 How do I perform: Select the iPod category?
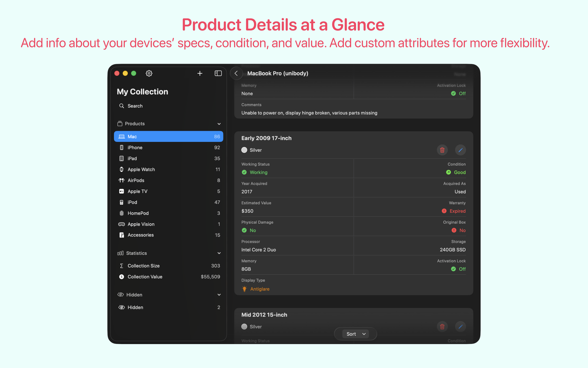(168, 202)
